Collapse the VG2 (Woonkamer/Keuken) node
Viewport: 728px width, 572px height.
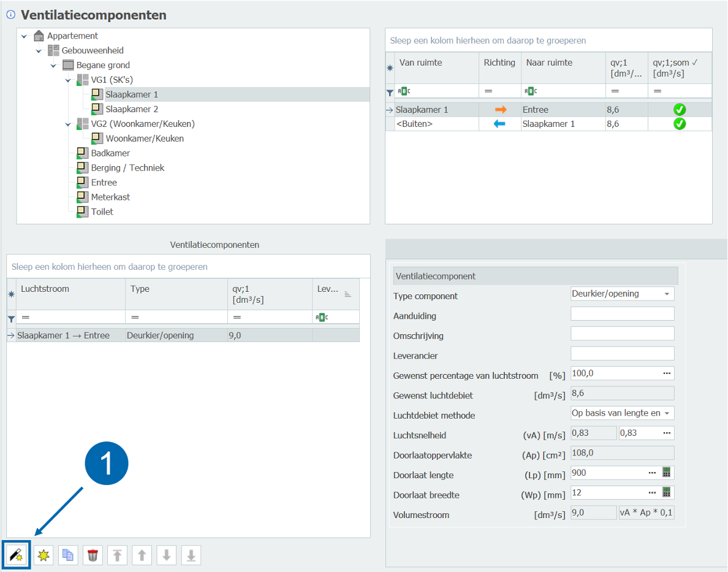click(68, 124)
